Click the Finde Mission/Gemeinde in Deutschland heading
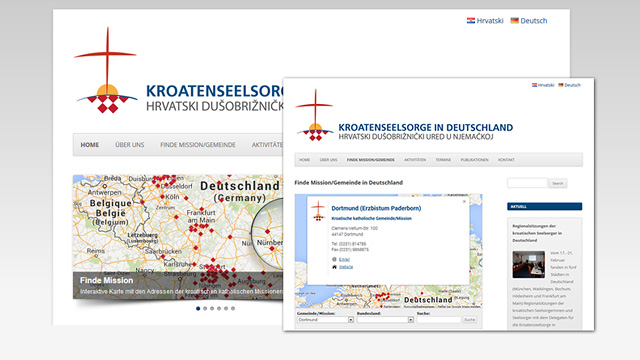Viewport: 640px width, 360px height. [349, 182]
